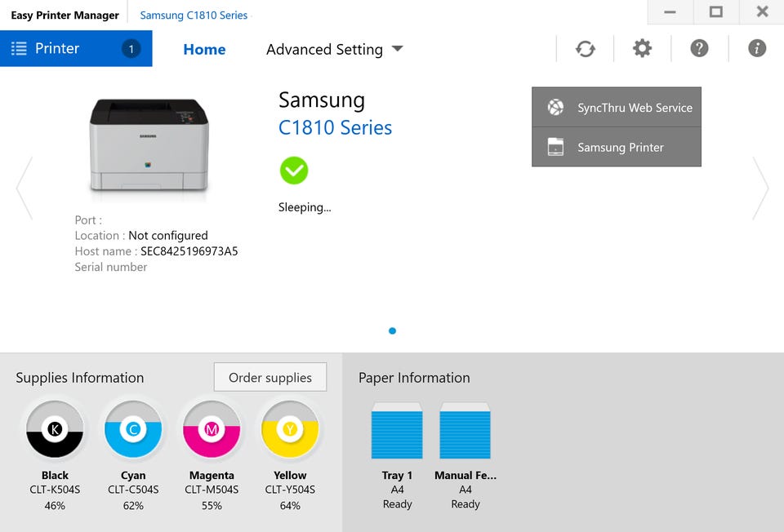
Task: Open SyncThru Web Service
Action: pyautogui.click(x=617, y=108)
